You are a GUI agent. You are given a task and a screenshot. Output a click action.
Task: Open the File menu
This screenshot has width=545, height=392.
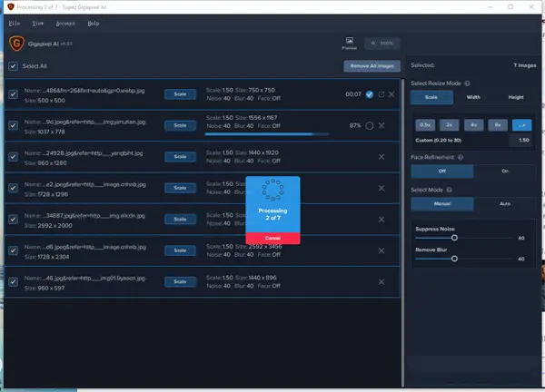pos(15,22)
